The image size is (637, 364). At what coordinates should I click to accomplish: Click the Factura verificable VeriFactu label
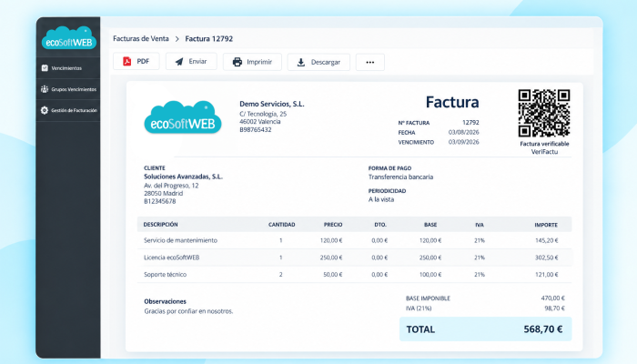pos(544,147)
